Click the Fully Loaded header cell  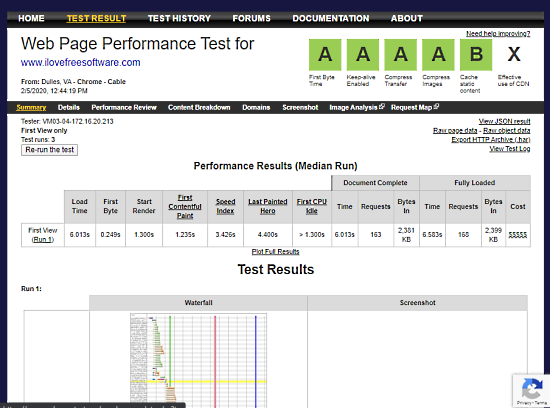click(x=475, y=183)
